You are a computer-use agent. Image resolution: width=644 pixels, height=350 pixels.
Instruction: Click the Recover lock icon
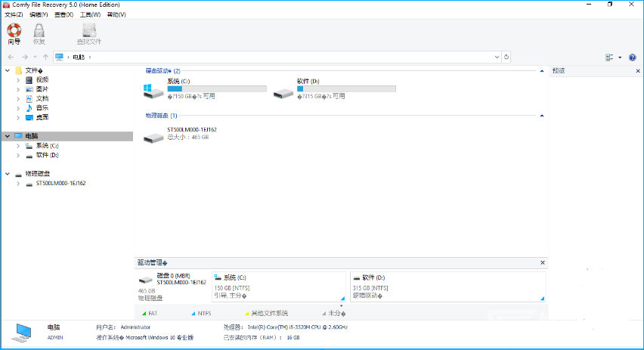39,30
